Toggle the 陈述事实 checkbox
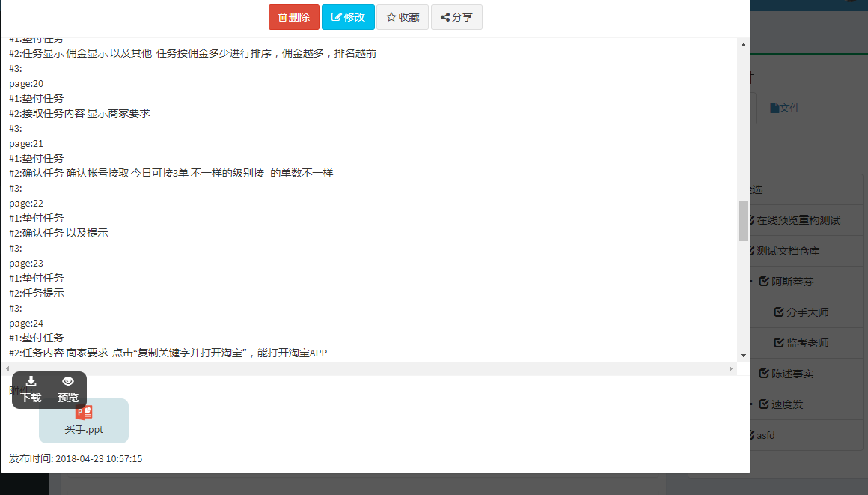This screenshot has width=868, height=495. click(764, 374)
